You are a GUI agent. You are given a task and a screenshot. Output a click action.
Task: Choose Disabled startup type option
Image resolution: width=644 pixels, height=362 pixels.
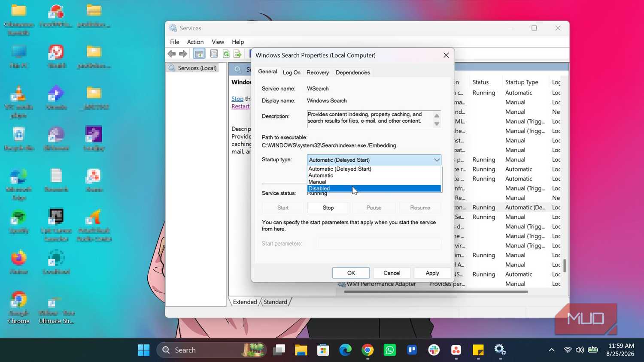(x=374, y=188)
